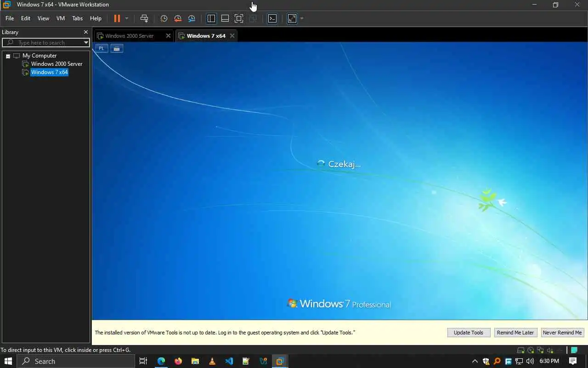Open Visual Studio Code from the taskbar
Viewport: 588px width, 368px height.
click(229, 361)
